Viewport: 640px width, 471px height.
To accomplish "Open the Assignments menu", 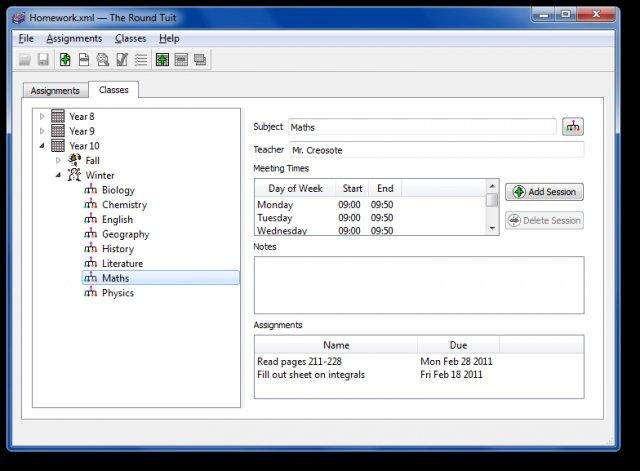I will pos(74,38).
